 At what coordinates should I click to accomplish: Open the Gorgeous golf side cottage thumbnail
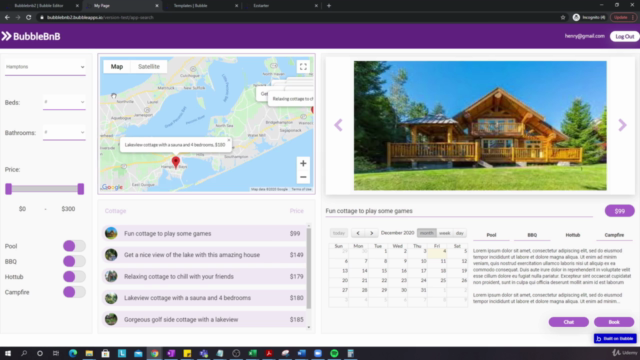111,319
